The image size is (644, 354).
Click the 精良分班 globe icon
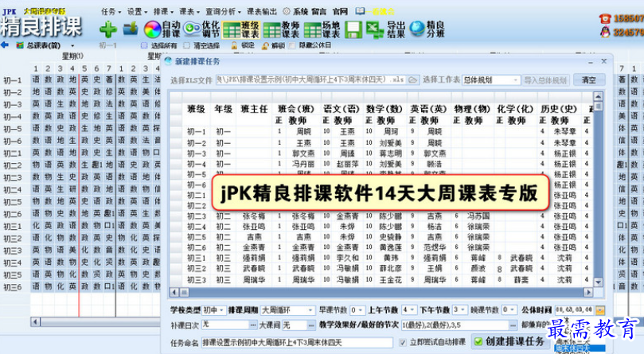pyautogui.click(x=417, y=29)
